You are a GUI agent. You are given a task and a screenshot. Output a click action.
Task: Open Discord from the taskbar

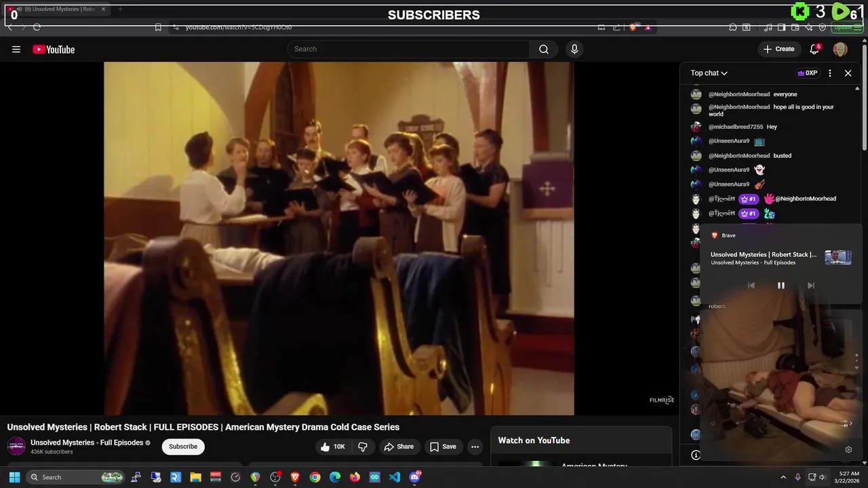pyautogui.click(x=414, y=477)
